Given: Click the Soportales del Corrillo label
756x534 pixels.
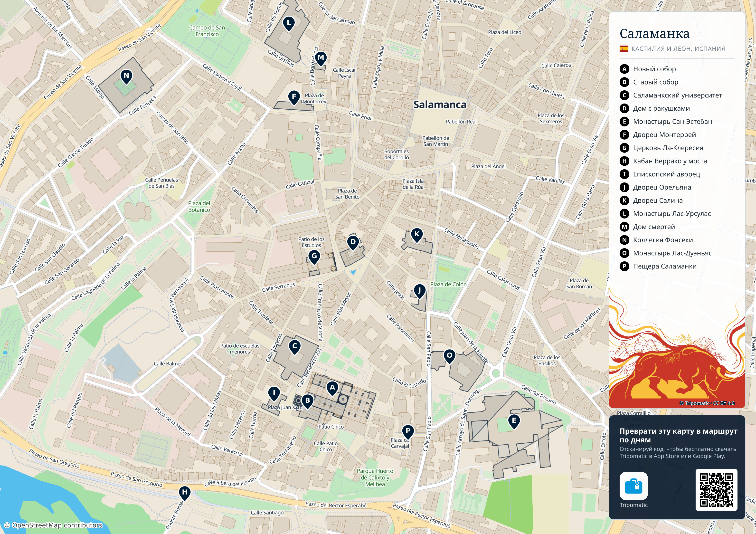Looking at the screenshot, I should 397,154.
